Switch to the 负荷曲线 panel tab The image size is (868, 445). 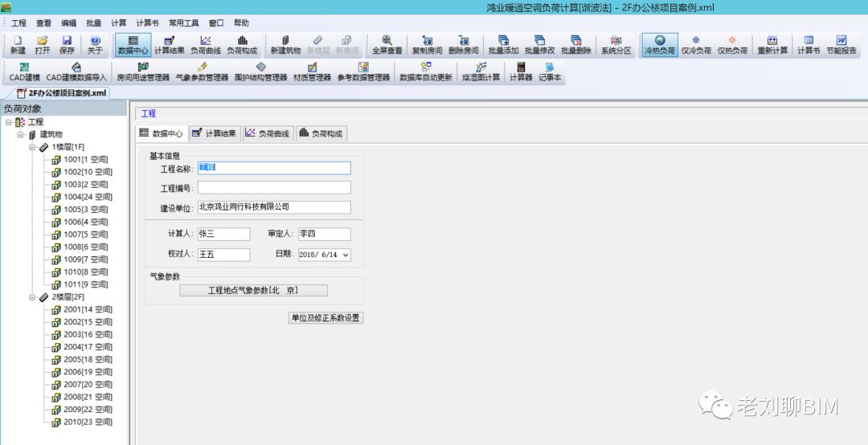coord(268,133)
